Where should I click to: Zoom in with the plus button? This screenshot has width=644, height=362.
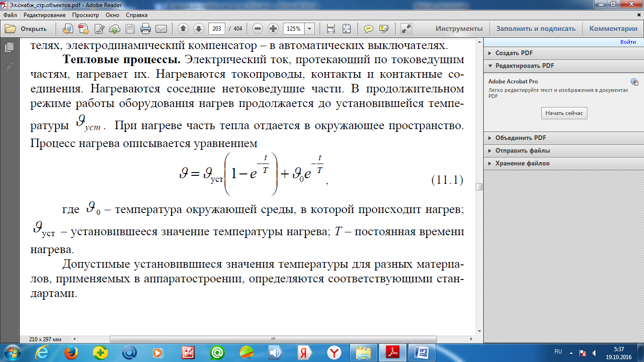[x=273, y=29]
